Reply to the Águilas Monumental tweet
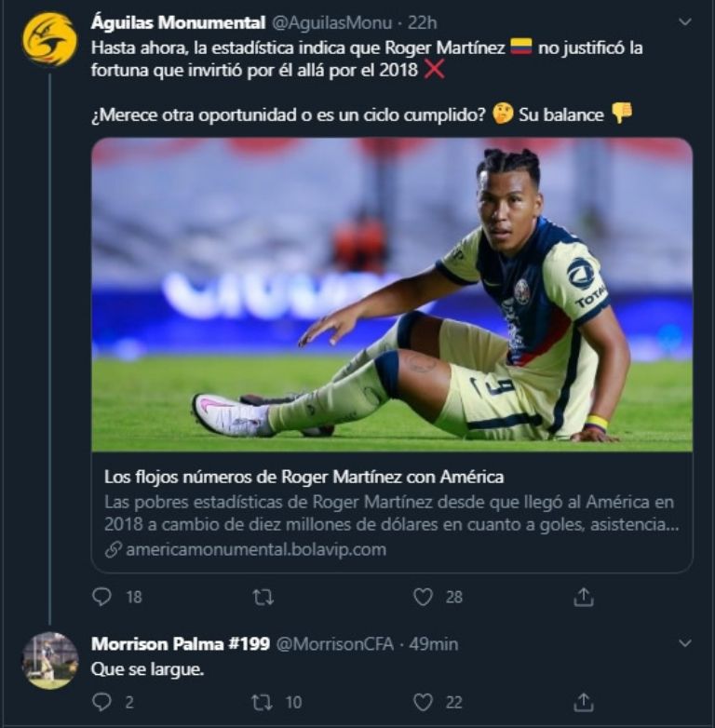The height and width of the screenshot is (728, 715). click(x=102, y=597)
